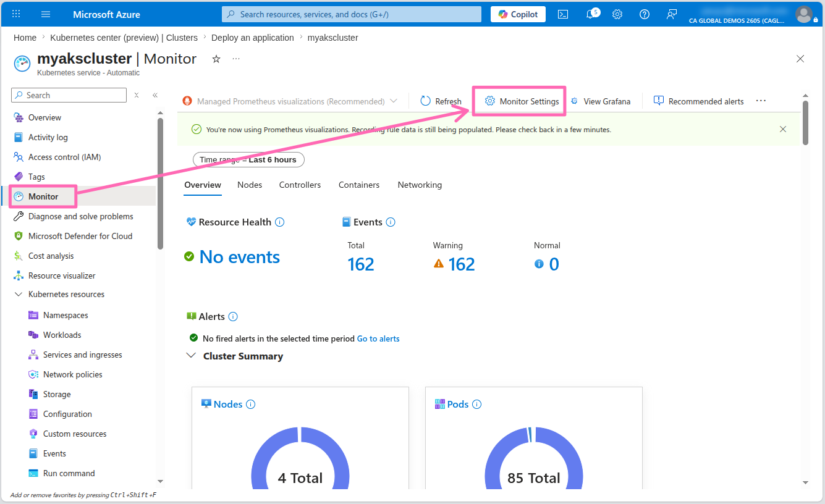Click the No events health link
This screenshot has height=504, width=825.
[x=239, y=257]
